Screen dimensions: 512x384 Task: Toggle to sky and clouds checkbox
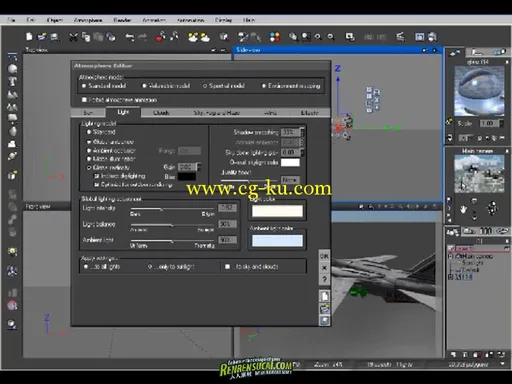pos(228,267)
